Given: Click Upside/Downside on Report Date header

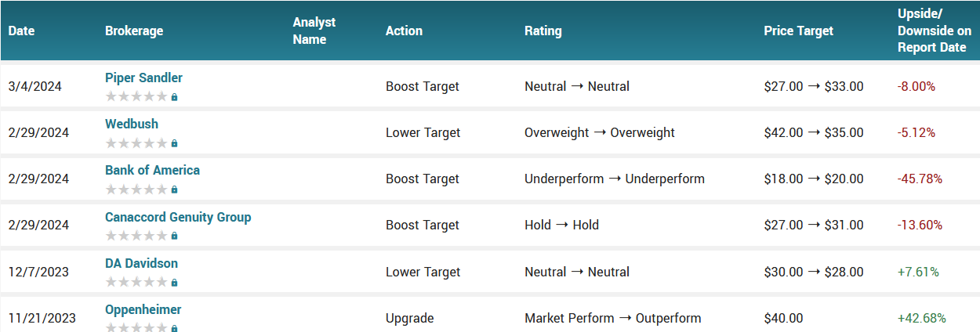Looking at the screenshot, I should click(x=934, y=31).
